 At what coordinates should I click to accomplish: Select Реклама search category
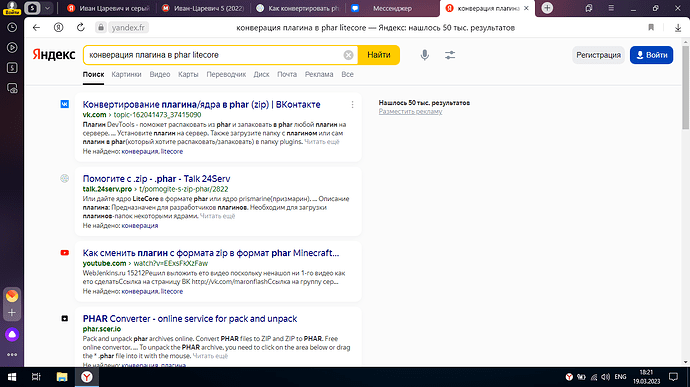point(319,74)
